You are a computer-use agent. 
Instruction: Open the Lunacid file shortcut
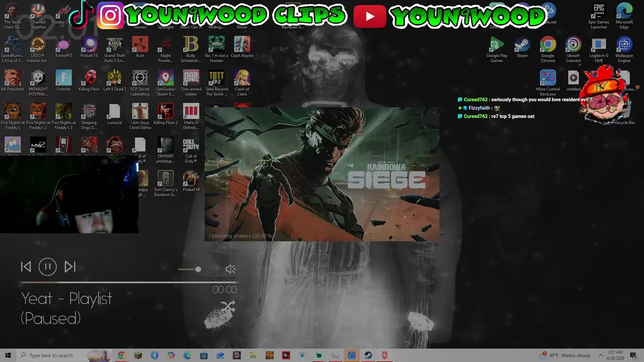(x=115, y=115)
